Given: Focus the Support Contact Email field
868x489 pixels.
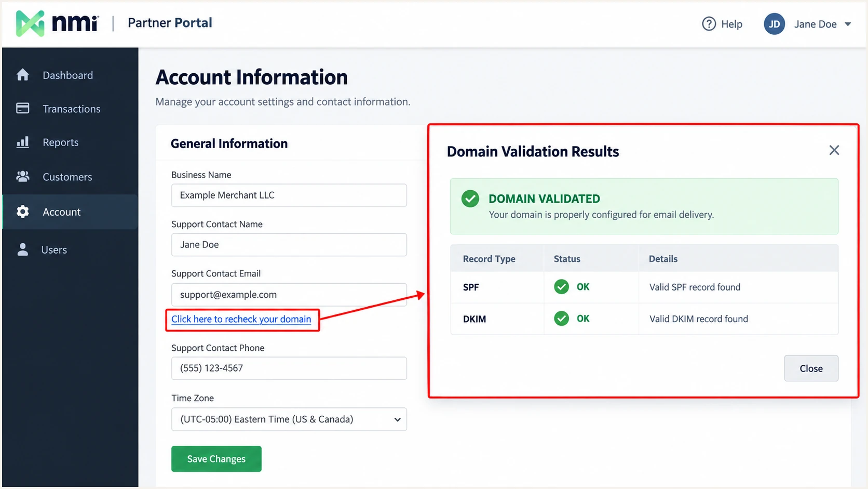Looking at the screenshot, I should [289, 295].
